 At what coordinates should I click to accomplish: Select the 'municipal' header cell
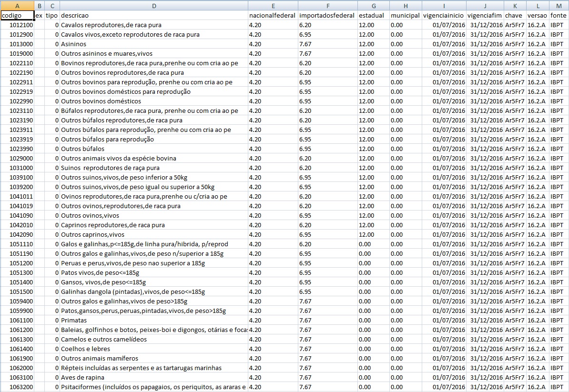405,15
